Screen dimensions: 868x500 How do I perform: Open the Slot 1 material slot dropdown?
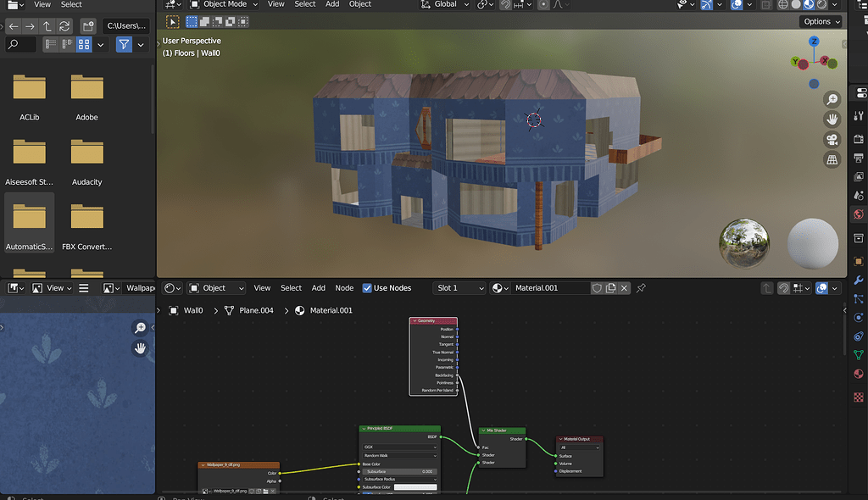tap(459, 288)
